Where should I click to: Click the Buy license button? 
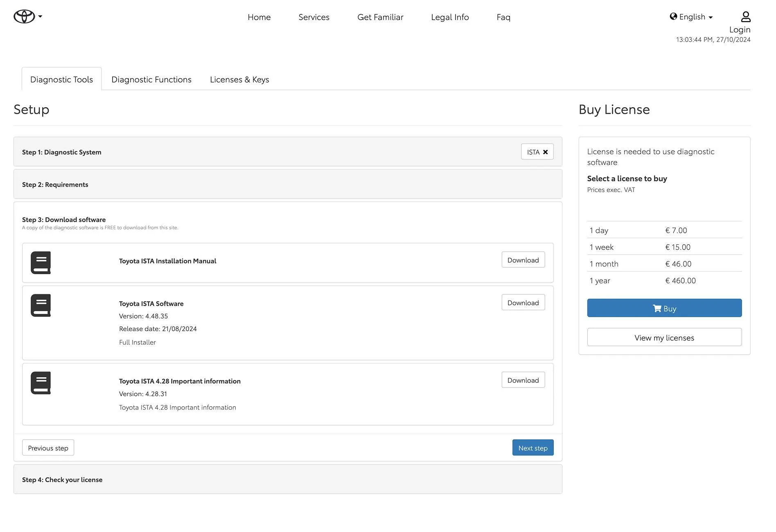(x=664, y=308)
